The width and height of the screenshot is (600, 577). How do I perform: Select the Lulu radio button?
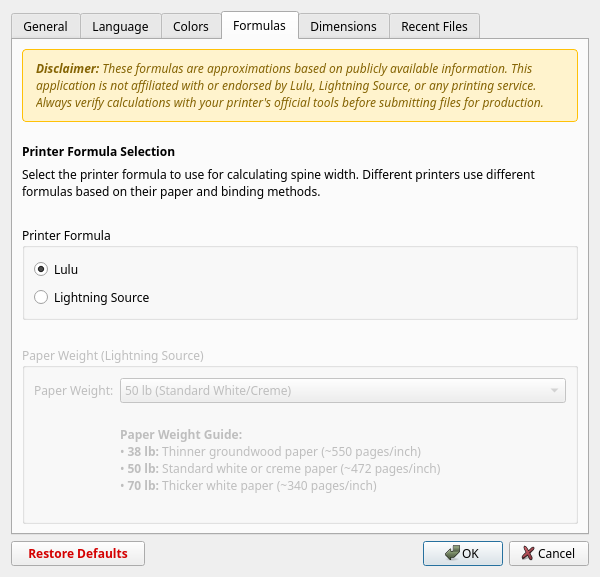[41, 269]
